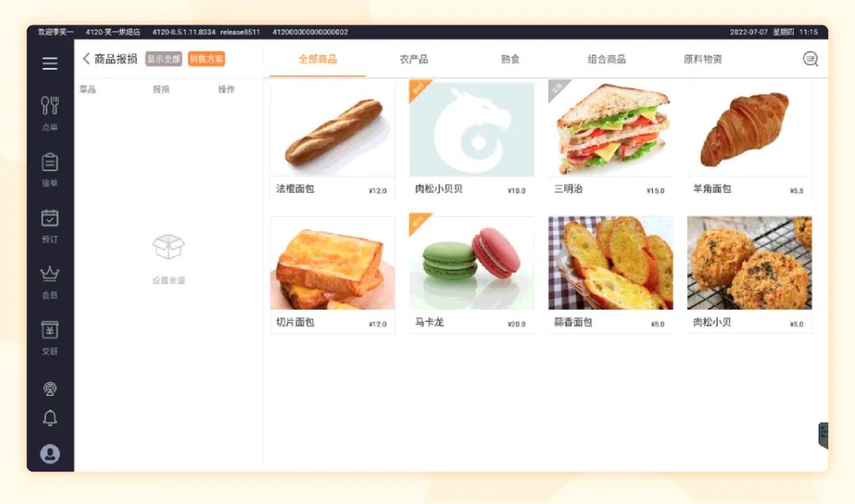Toggle the 销售方案 orange button
This screenshot has width=855, height=504.
(x=207, y=59)
